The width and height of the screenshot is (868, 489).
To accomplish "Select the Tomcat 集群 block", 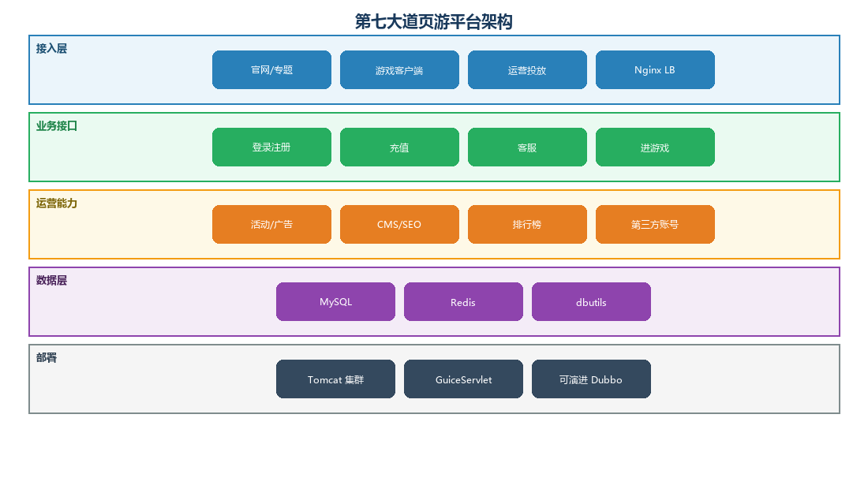I will click(336, 379).
